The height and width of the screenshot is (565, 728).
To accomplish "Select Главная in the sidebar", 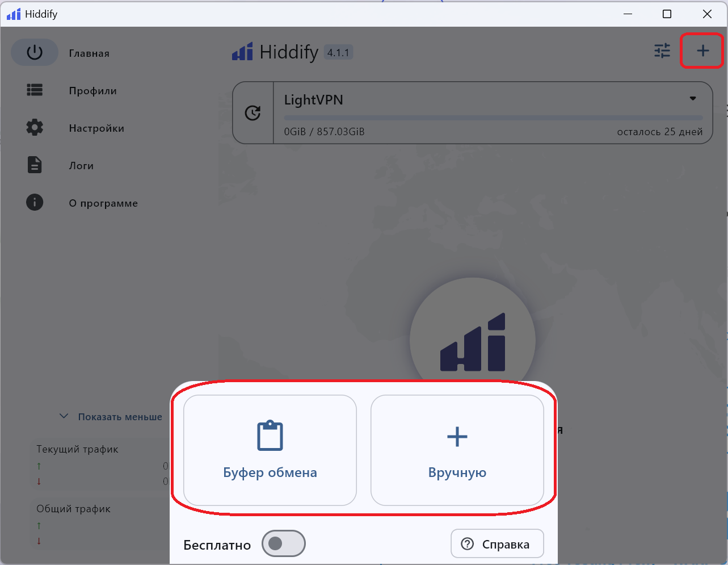I will tap(89, 53).
